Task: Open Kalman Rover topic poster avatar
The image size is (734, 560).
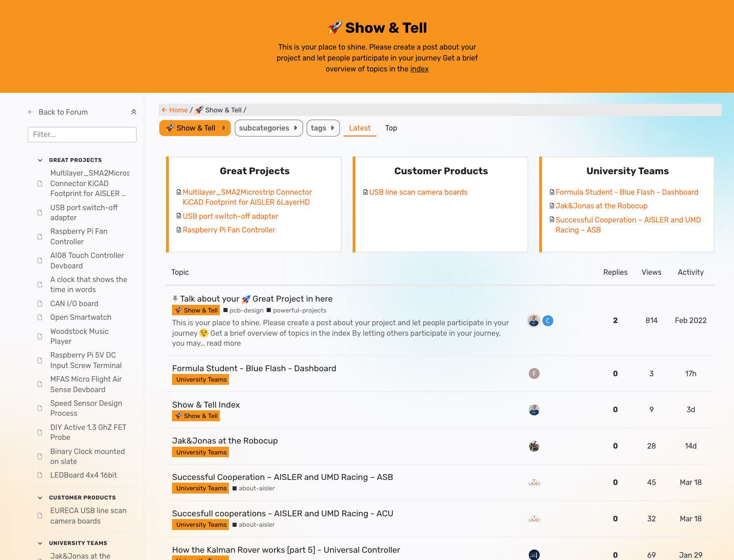Action: point(534,555)
